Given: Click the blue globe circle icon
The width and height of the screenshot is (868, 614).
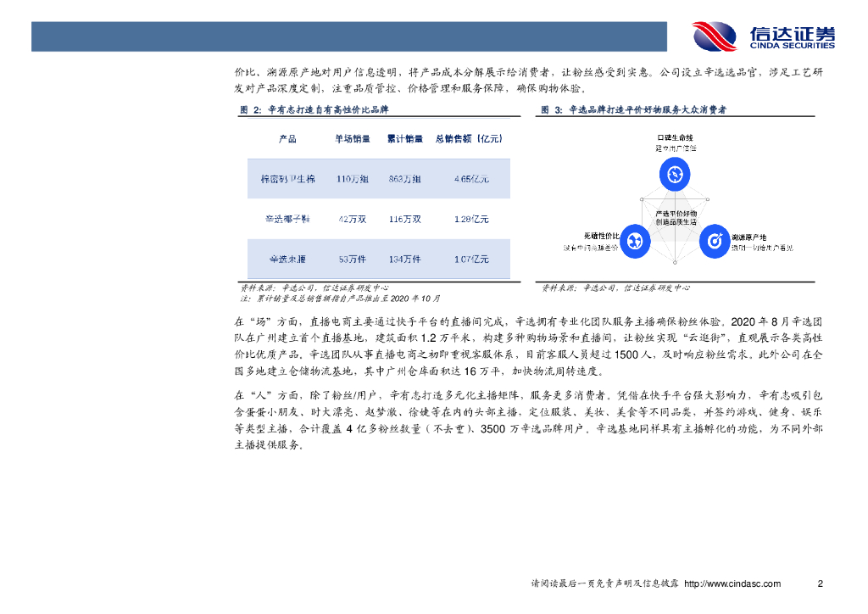Looking at the screenshot, I should pyautogui.click(x=635, y=241).
